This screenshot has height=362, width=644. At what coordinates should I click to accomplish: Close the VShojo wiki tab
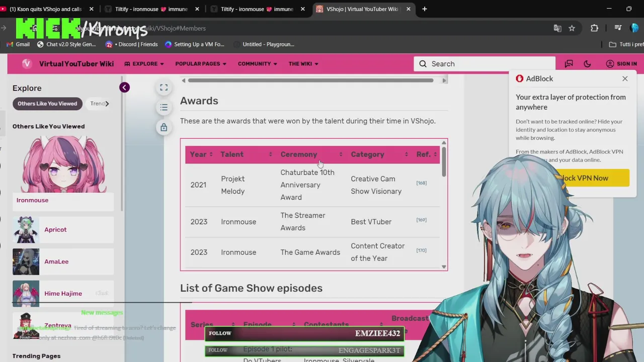[x=409, y=9]
